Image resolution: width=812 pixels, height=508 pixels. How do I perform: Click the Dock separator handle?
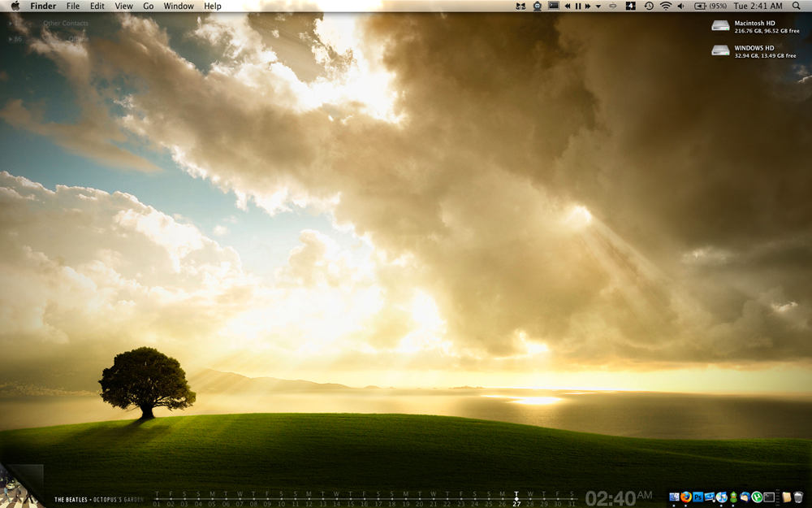pyautogui.click(x=777, y=497)
